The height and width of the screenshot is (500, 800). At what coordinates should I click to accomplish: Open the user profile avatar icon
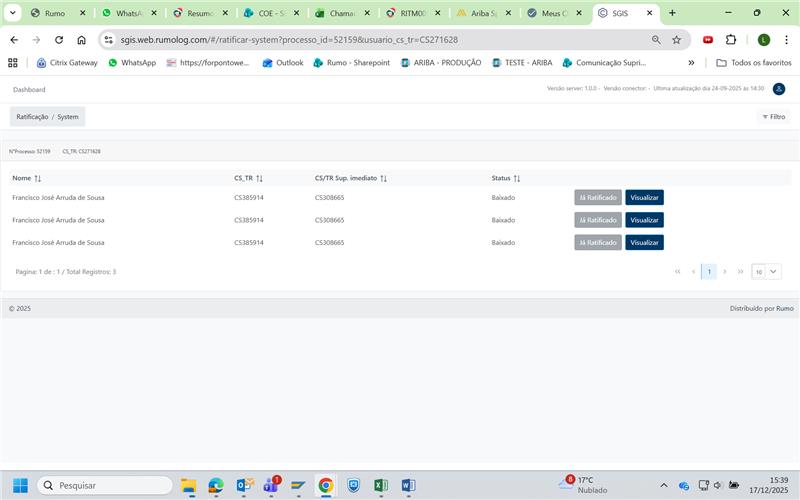coord(779,89)
